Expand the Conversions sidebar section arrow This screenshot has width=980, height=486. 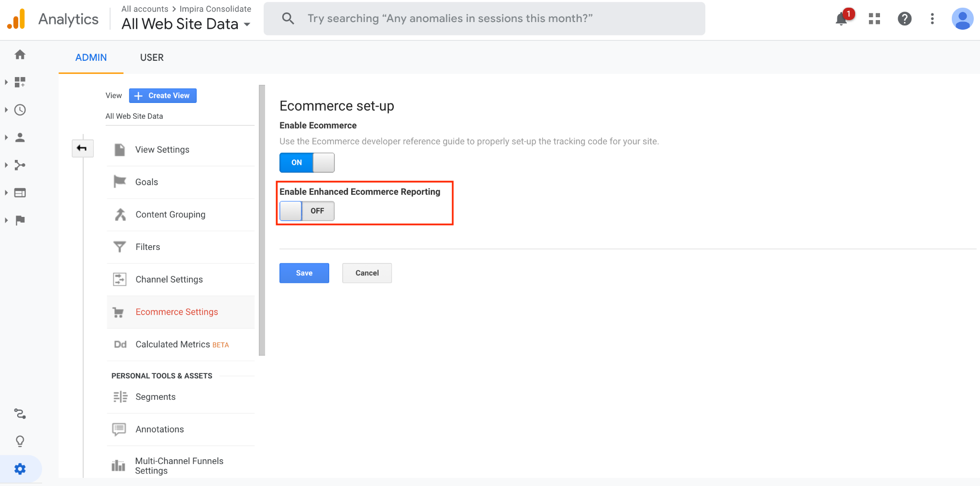pos(6,220)
